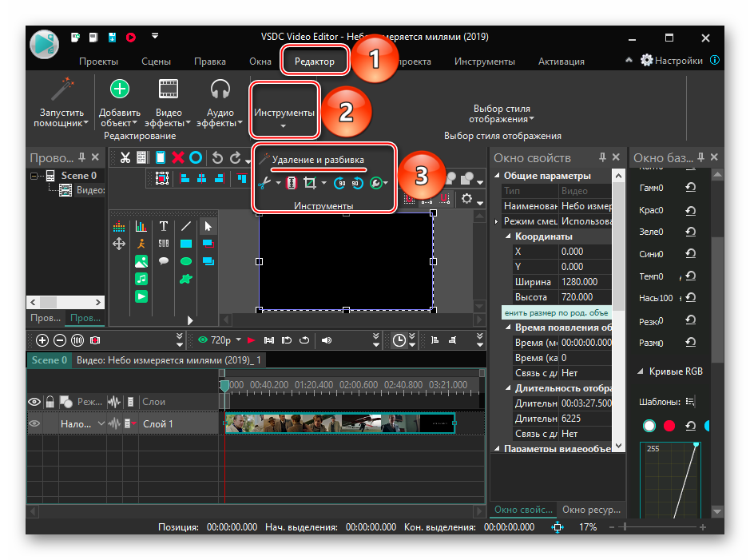Switch to the Сцены menu tab
This screenshot has width=750, height=560.
click(156, 61)
